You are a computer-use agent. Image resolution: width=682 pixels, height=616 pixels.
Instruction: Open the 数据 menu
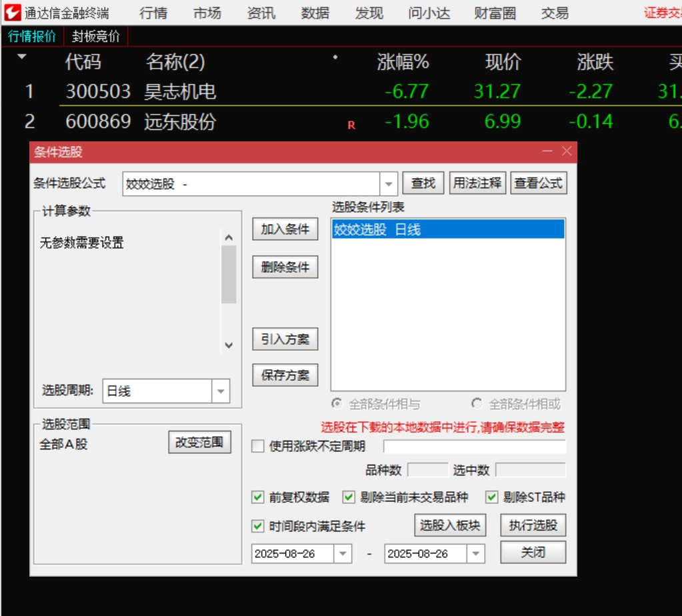315,13
